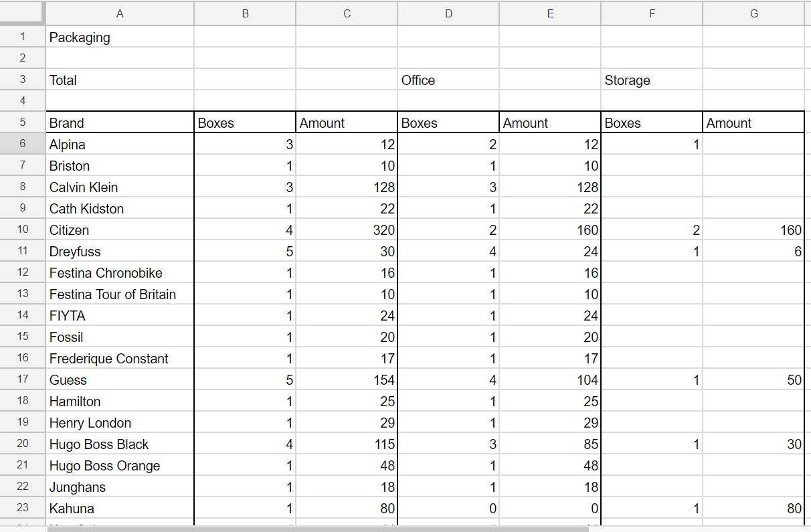Select the "Hugo Boss Orange" cell
The width and height of the screenshot is (811, 532).
pos(120,466)
